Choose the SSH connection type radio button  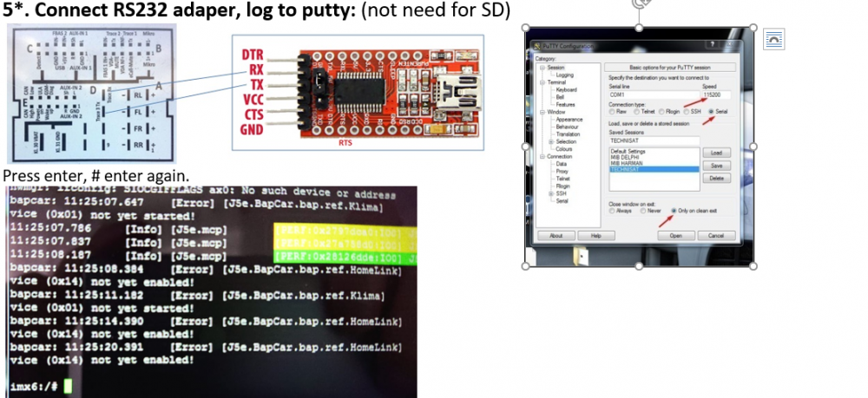(687, 112)
